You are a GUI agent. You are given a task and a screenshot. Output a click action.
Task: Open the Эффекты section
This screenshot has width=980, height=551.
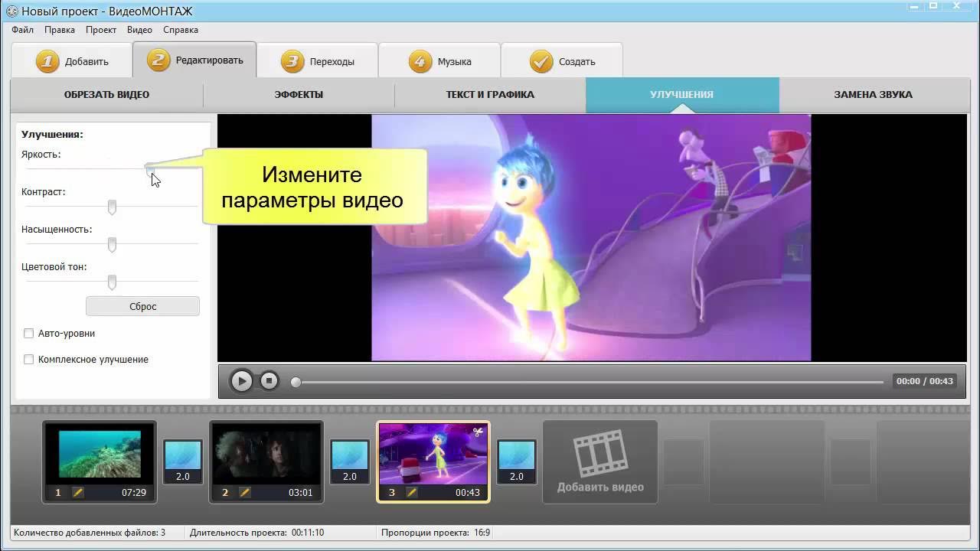[299, 95]
